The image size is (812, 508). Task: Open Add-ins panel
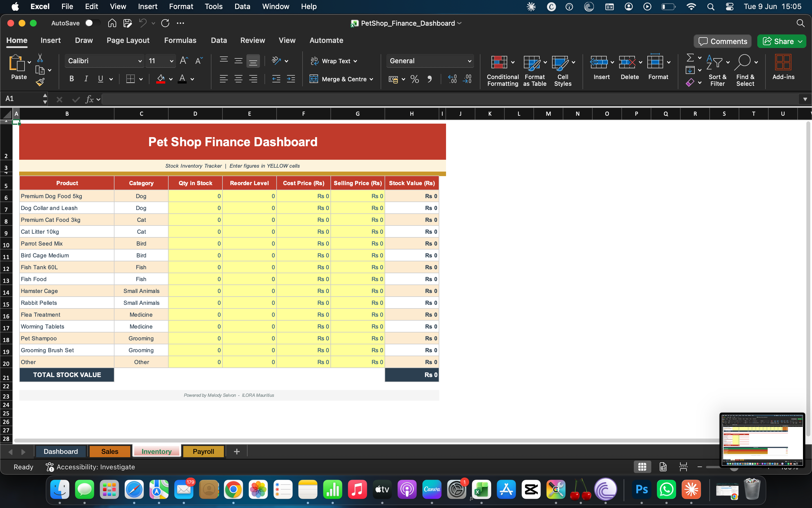point(783,67)
